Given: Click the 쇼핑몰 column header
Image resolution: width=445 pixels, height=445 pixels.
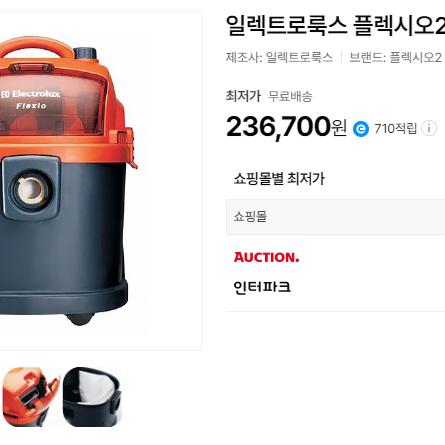Looking at the screenshot, I should tap(250, 217).
